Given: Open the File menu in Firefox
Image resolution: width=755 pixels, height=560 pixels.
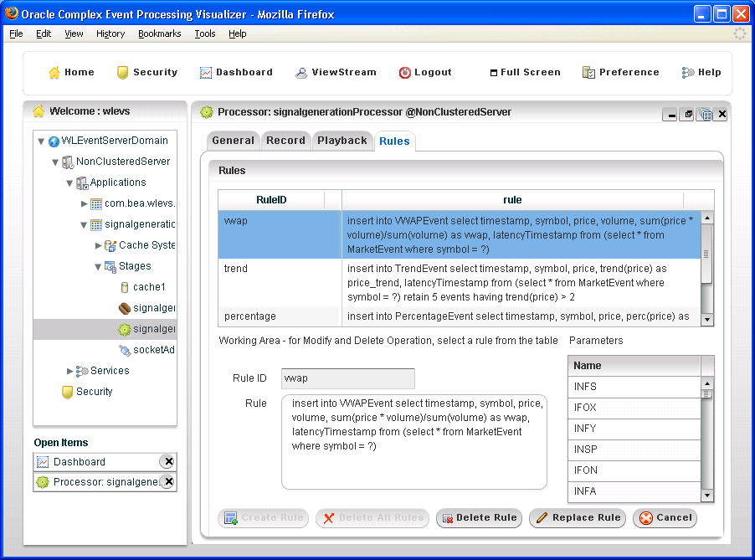Looking at the screenshot, I should pos(16,33).
